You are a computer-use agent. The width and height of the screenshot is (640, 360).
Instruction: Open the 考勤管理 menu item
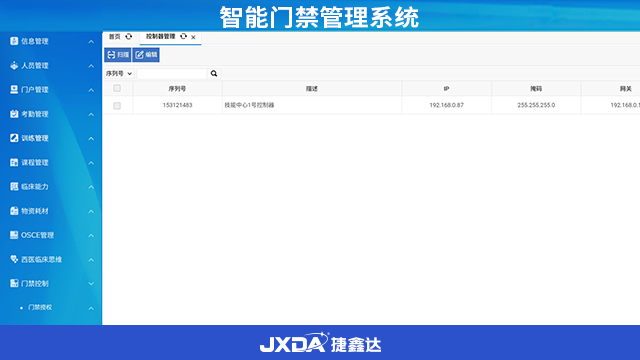pyautogui.click(x=35, y=114)
